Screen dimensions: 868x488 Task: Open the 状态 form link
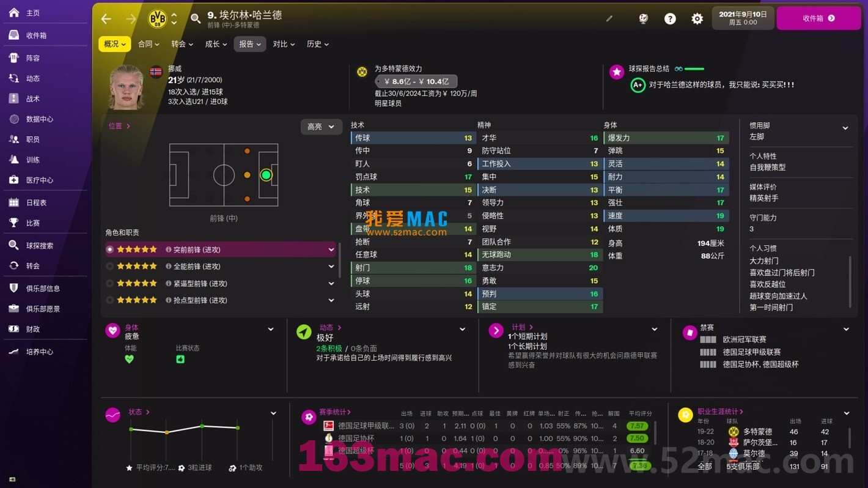point(139,412)
